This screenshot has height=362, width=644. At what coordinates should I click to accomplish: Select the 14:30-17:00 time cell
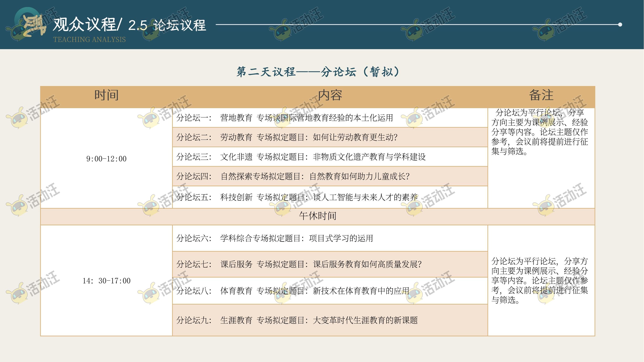[x=106, y=281]
